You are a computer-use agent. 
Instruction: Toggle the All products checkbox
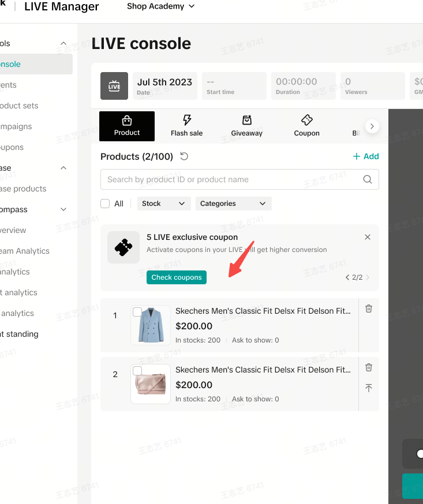click(105, 204)
